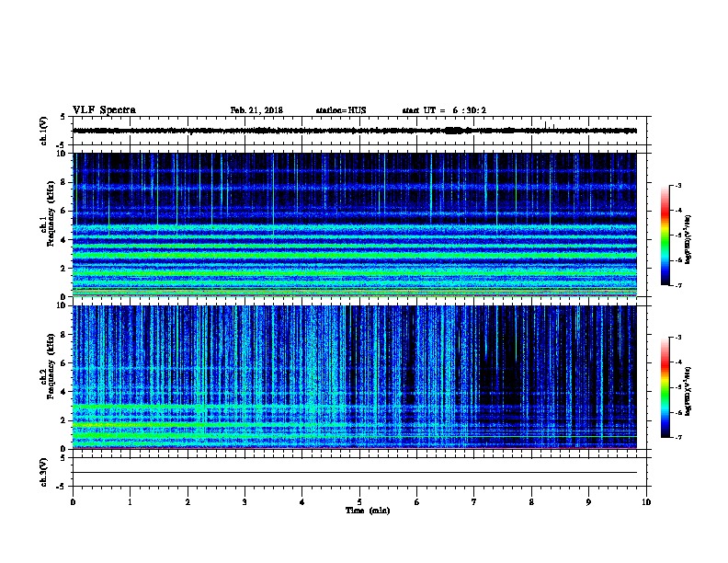This screenshot has height=563, width=728.
Task: Click time axis tick label 6
Action: pyautogui.click(x=417, y=501)
